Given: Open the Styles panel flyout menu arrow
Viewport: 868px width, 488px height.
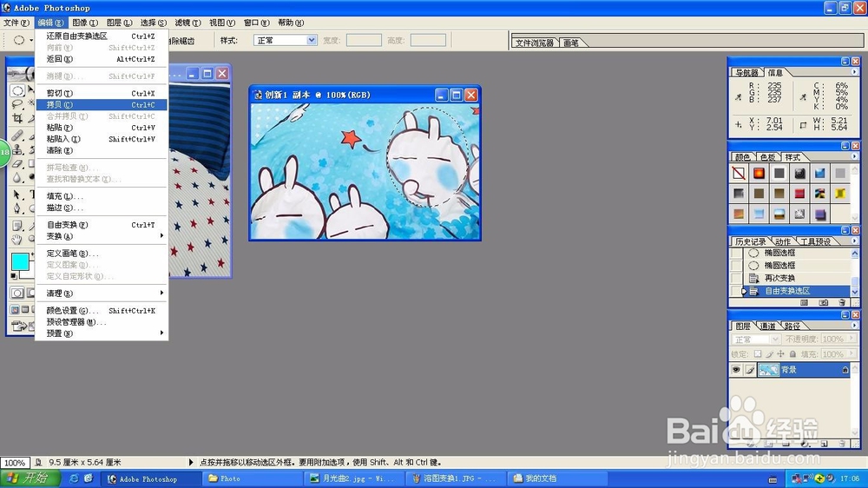Looking at the screenshot, I should coord(854,157).
